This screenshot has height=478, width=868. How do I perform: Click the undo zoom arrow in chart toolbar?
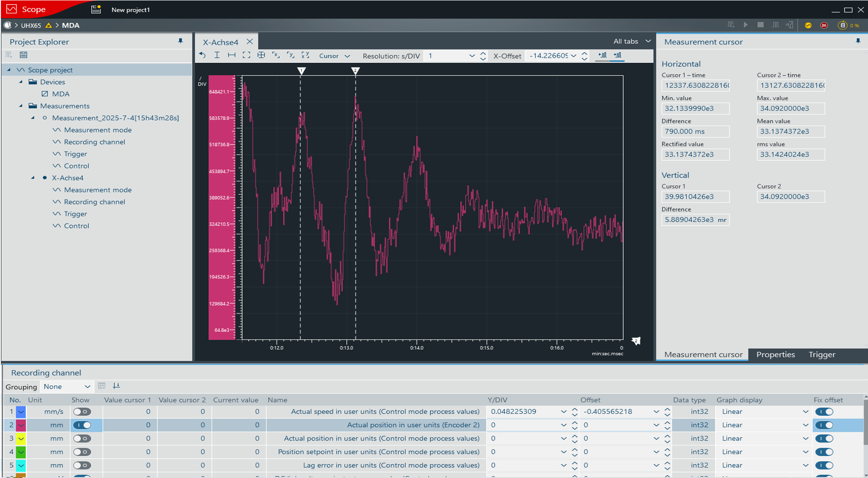click(x=202, y=55)
